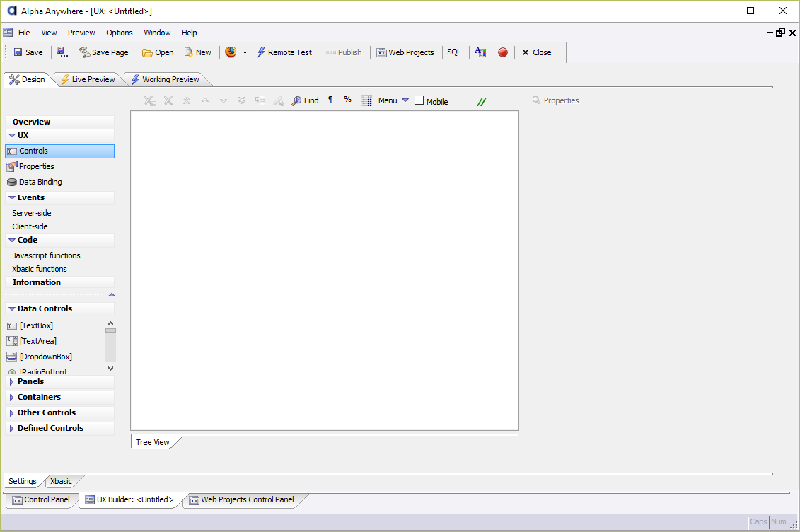Viewport: 800px width, 532px height.
Task: Click the cut control icon
Action: coord(149,101)
